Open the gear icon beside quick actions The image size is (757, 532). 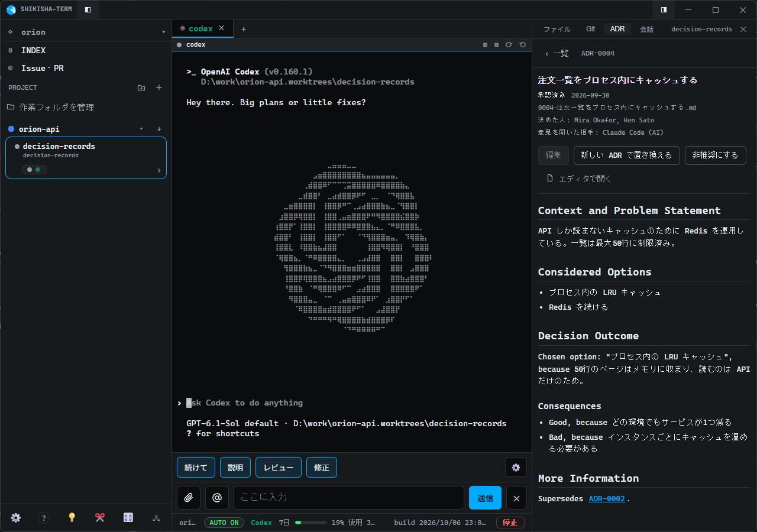point(516,468)
